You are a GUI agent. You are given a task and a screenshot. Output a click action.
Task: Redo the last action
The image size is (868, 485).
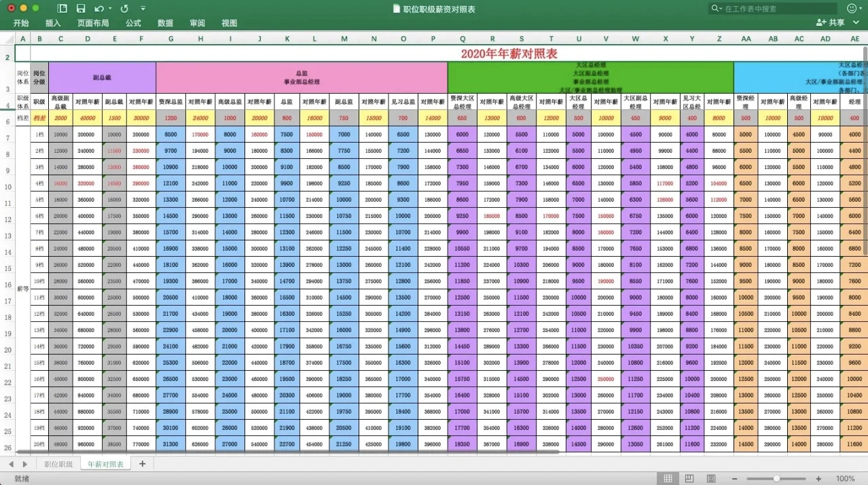124,9
